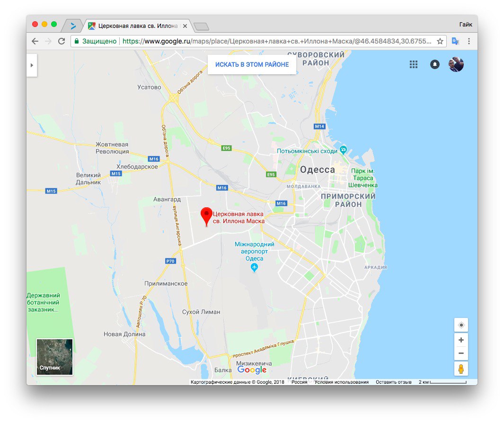Click the Потьомкінські сходи label
504x423 pixels.
pyautogui.click(x=307, y=151)
